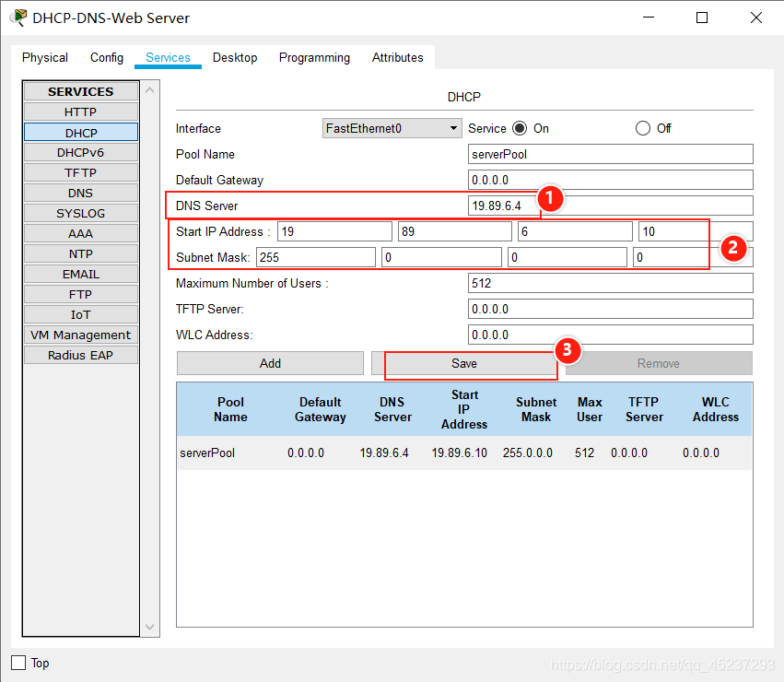Select the serverPool row in table
Screen dimensions: 784x682
coord(464,453)
